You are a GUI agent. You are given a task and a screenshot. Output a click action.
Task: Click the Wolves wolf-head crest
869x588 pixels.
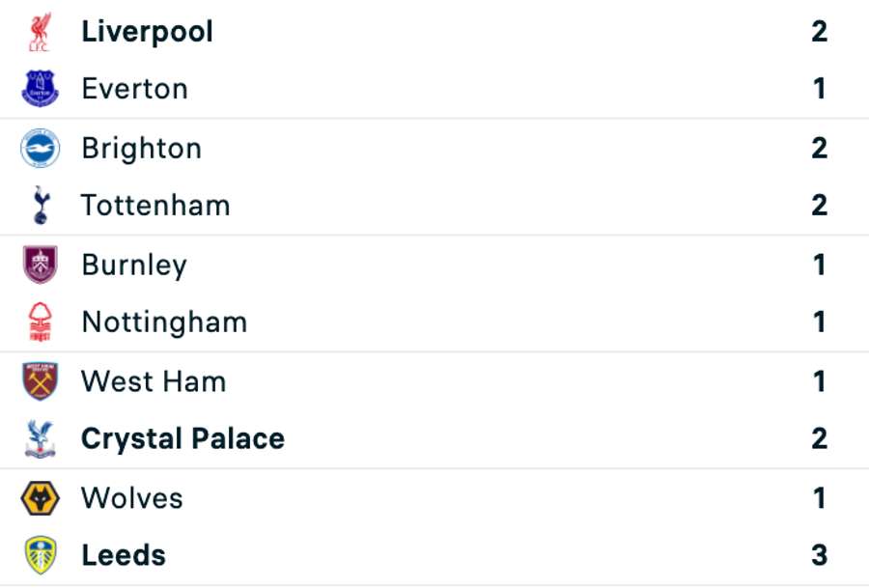point(38,498)
